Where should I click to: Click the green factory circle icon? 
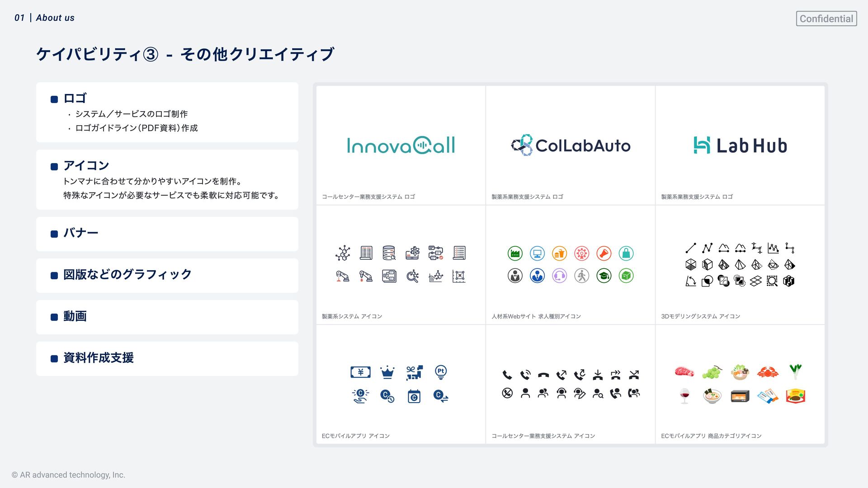[515, 253]
